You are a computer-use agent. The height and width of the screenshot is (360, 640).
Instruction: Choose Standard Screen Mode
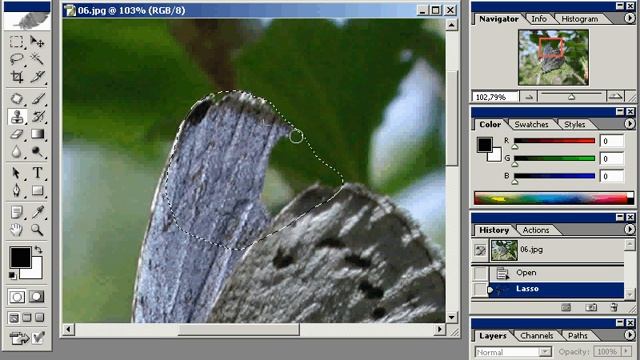13,318
